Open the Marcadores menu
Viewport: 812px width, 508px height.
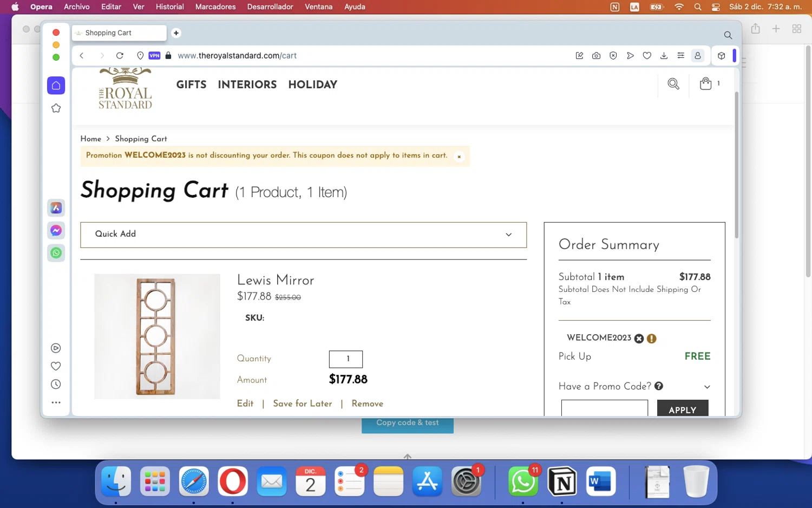tap(215, 6)
